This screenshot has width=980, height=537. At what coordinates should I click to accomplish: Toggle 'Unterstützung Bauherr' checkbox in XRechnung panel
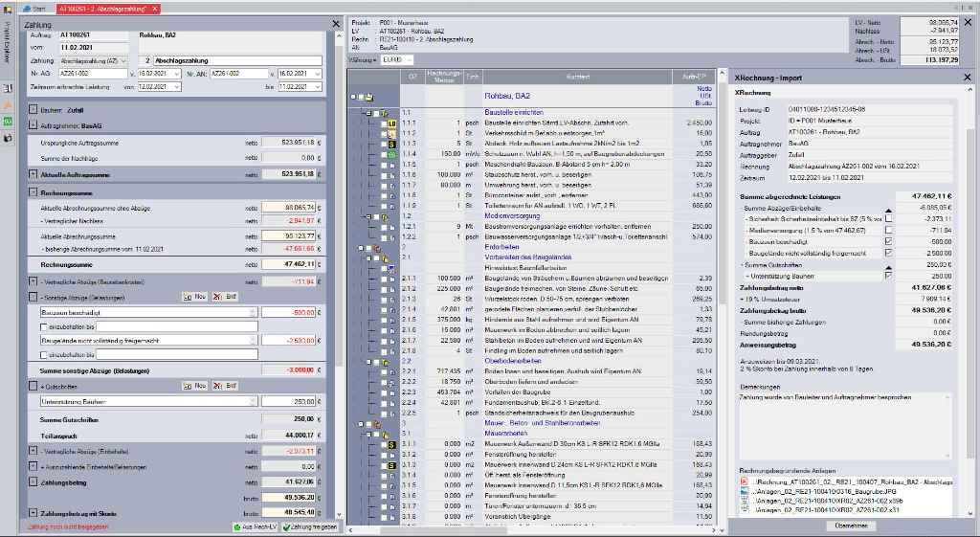(x=888, y=276)
